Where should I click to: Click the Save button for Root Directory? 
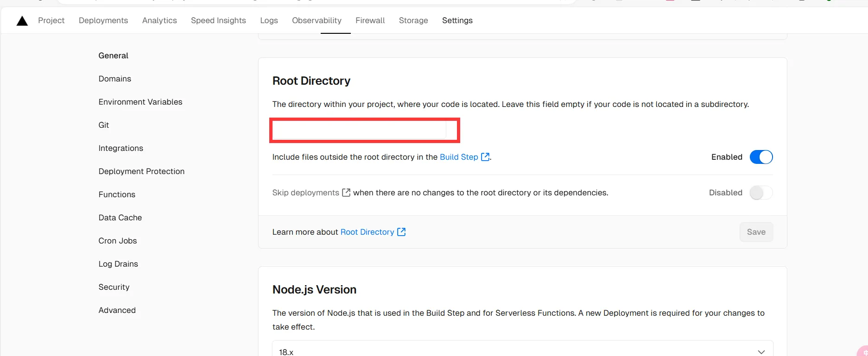[756, 232]
